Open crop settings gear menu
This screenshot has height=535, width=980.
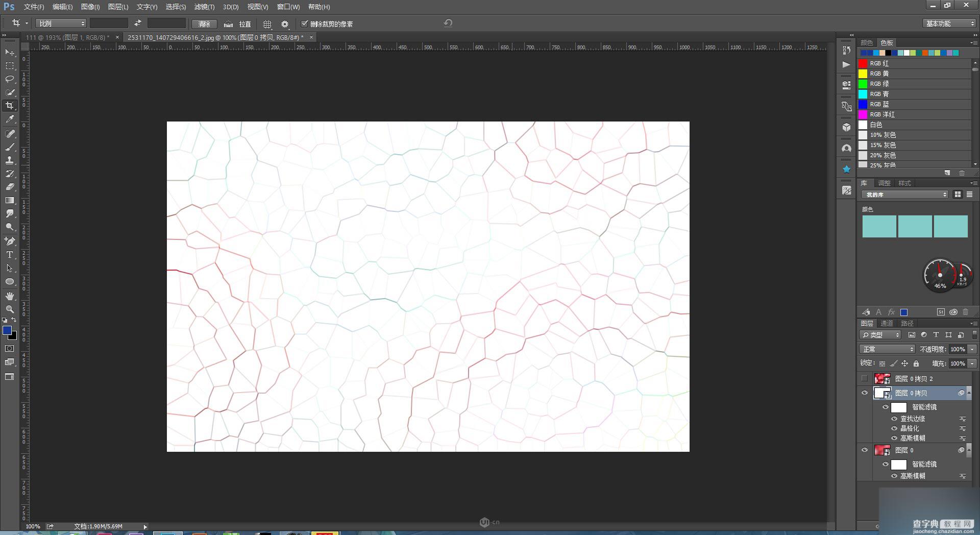(x=285, y=24)
